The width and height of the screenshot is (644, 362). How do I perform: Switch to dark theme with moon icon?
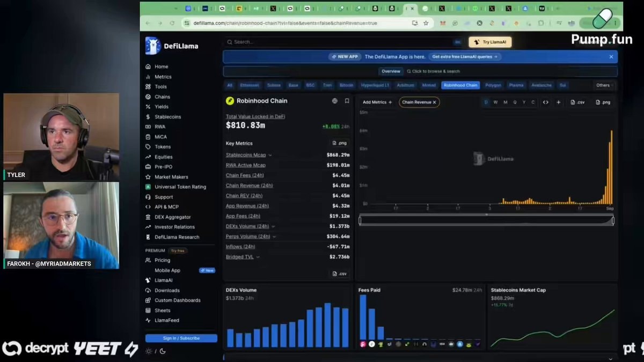(x=163, y=351)
